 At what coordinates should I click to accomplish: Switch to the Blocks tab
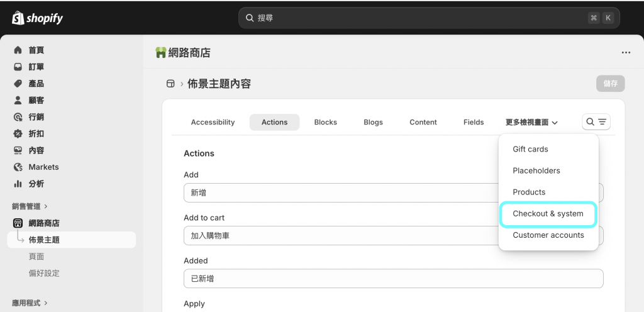[x=325, y=122]
